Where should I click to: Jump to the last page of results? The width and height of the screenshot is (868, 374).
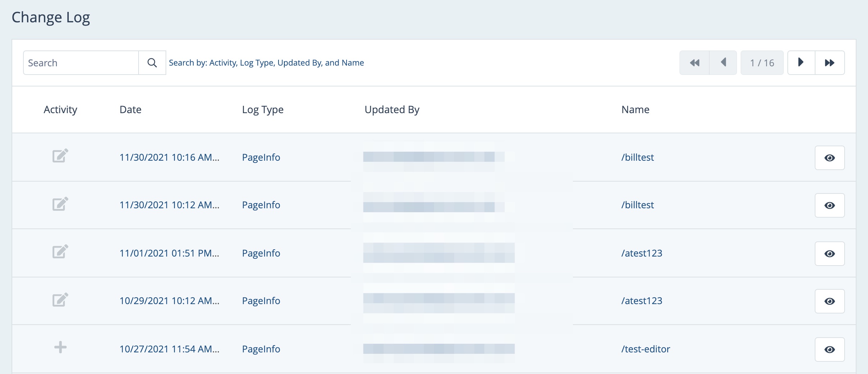tap(829, 63)
